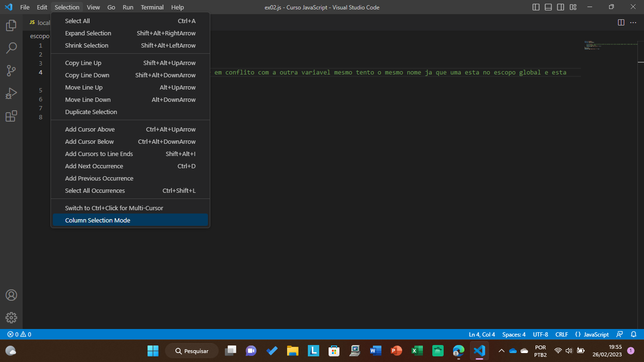The width and height of the screenshot is (644, 362).
Task: Click the Pesquisar taskbar search box
Action: (x=192, y=351)
